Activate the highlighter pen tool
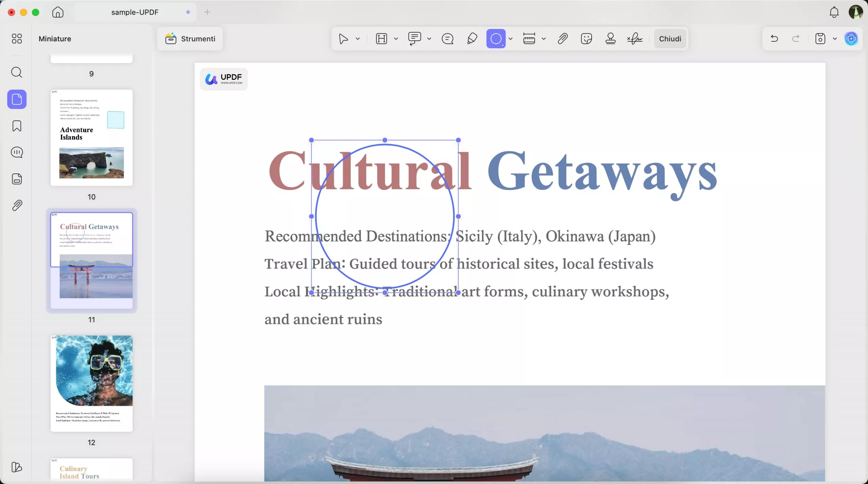Viewport: 868px width, 484px height. click(x=472, y=38)
